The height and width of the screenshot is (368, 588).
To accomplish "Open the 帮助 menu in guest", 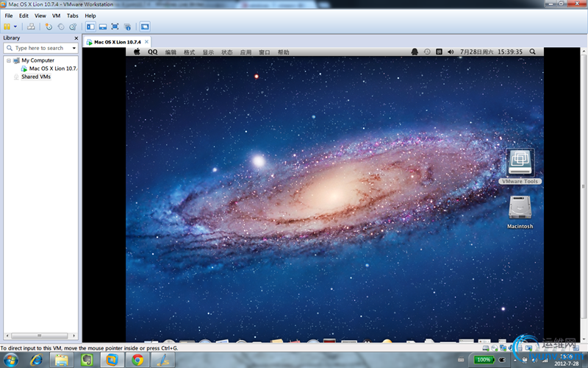I will pos(283,52).
